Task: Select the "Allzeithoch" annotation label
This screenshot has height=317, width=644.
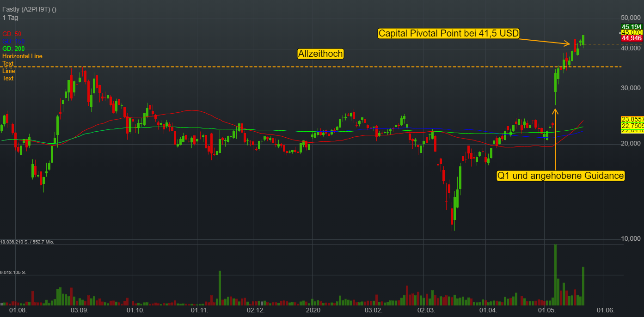Action: tap(320, 54)
